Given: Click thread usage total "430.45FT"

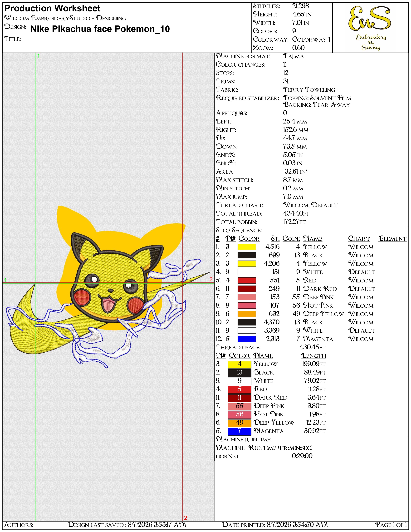Looking at the screenshot, I should pos(312,347).
